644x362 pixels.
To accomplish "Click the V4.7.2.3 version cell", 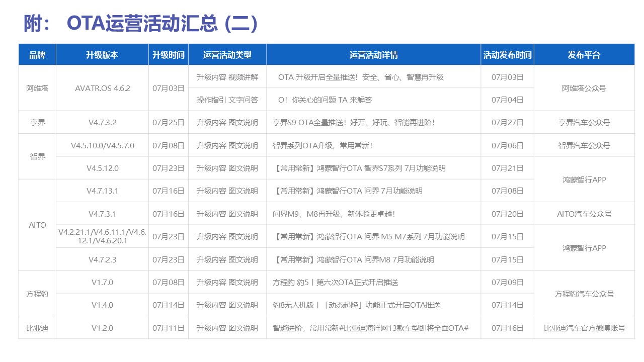I will (x=102, y=259).
